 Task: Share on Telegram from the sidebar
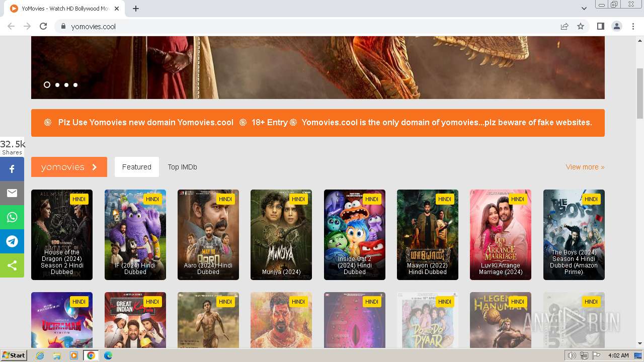12,241
